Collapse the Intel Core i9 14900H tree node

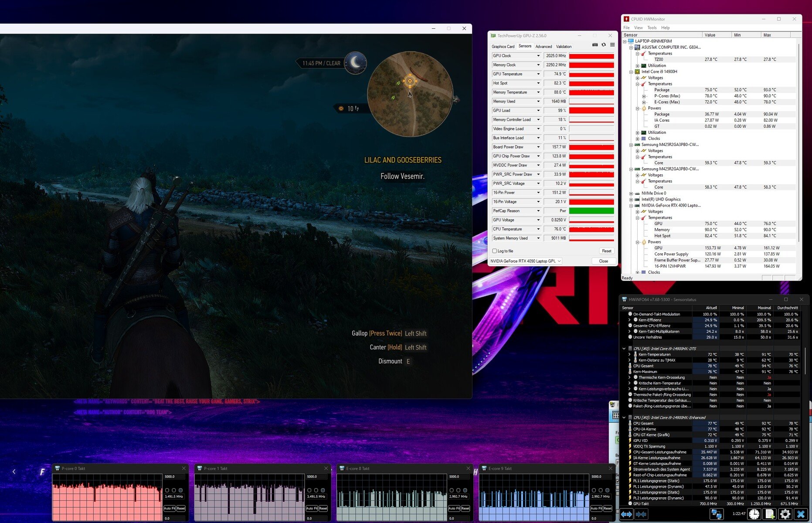click(631, 72)
